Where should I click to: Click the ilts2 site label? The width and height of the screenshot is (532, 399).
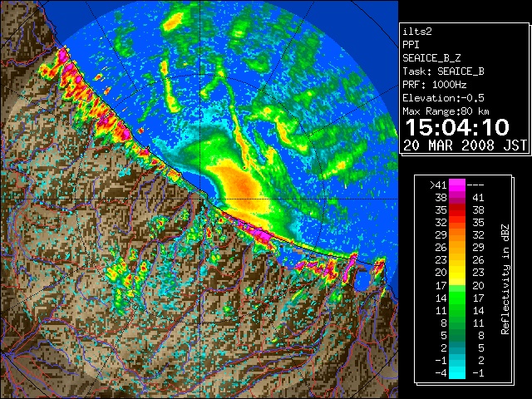coord(417,32)
